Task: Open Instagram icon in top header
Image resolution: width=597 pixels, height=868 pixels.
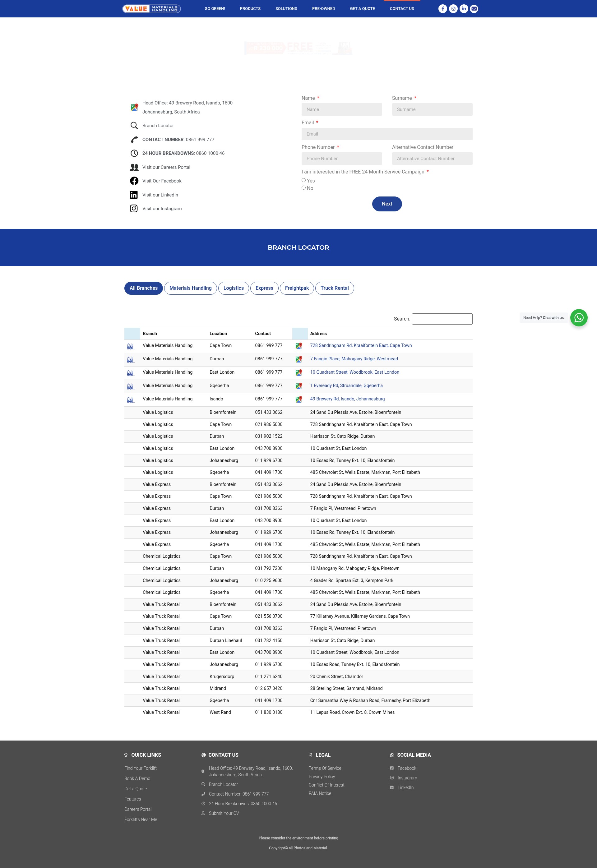Action: (x=453, y=9)
